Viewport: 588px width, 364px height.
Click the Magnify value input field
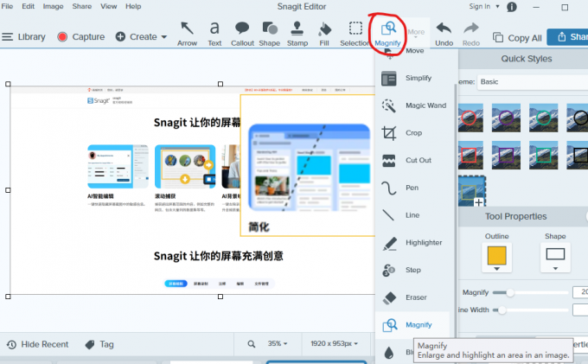tap(580, 292)
